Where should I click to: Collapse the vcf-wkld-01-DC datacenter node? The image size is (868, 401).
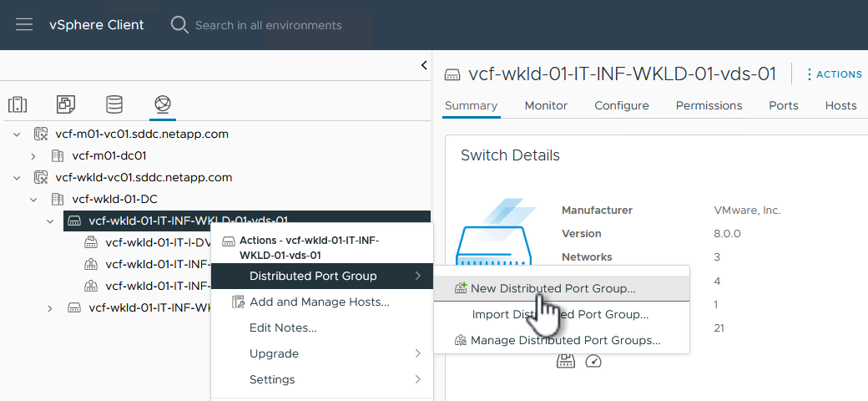(33, 200)
